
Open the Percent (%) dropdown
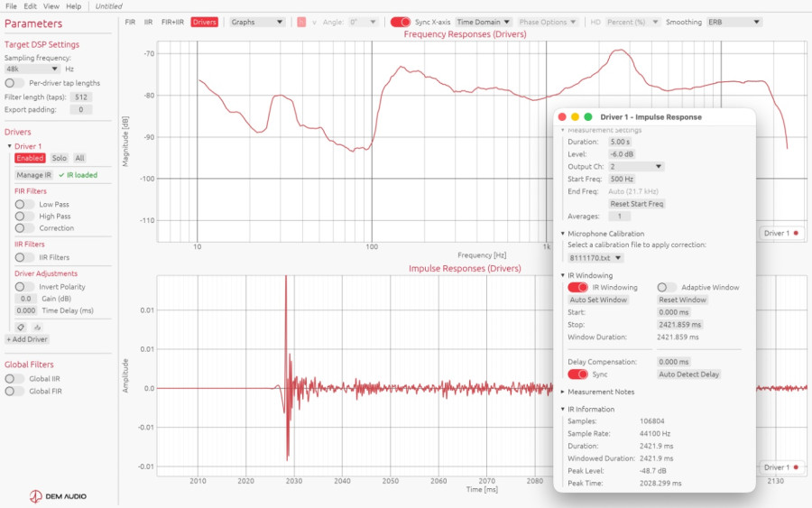(632, 22)
